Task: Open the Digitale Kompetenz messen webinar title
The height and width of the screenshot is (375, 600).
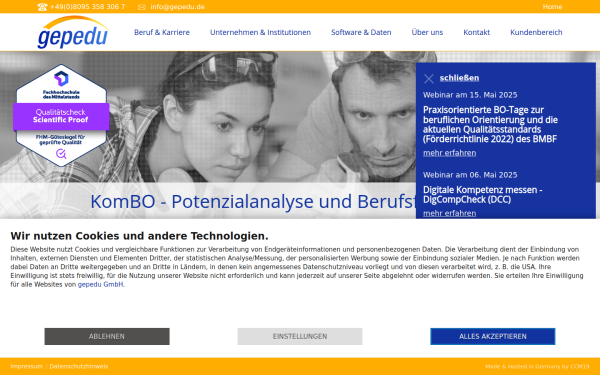Action: tap(483, 194)
